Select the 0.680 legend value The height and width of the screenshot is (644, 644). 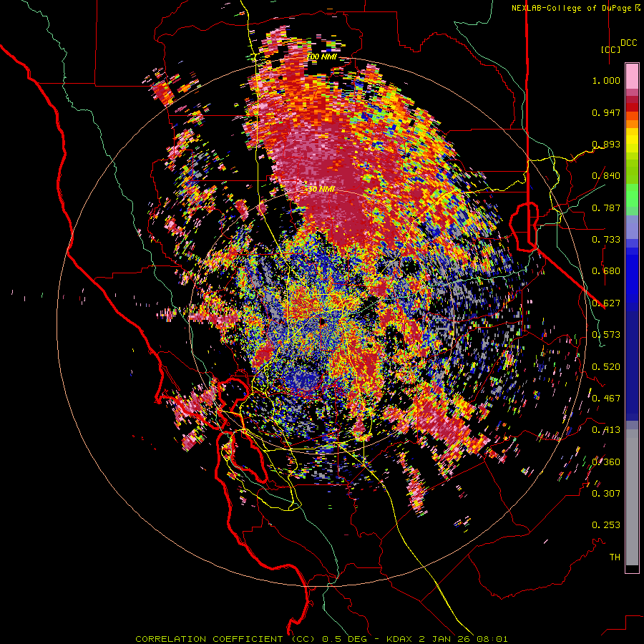(x=606, y=271)
